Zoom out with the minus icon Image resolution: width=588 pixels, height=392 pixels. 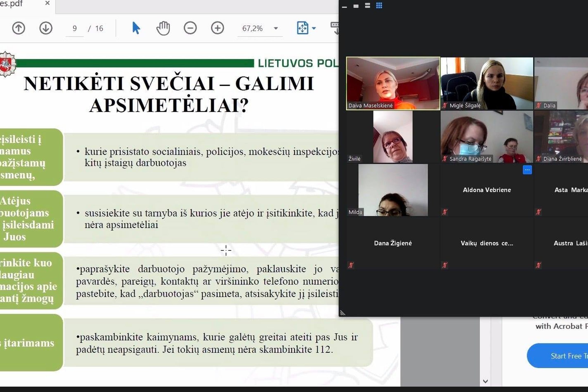(190, 28)
